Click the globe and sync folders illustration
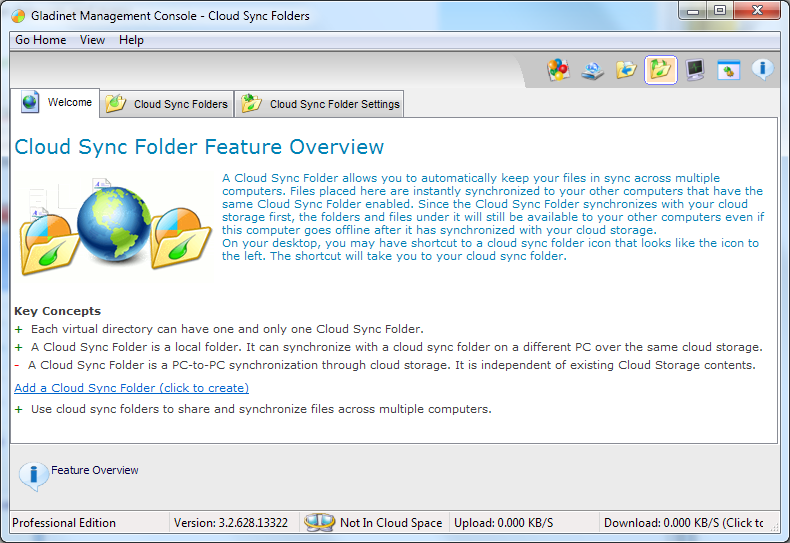This screenshot has width=790, height=543. (x=116, y=226)
